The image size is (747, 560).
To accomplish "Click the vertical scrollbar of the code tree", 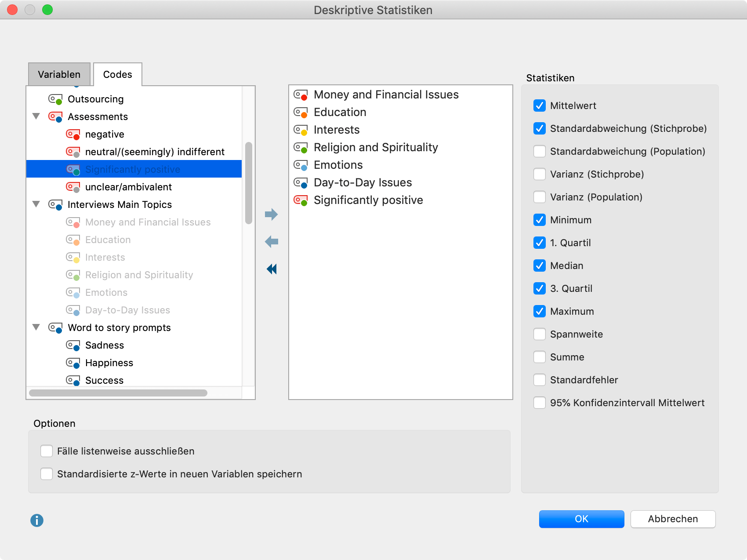I will [249, 183].
